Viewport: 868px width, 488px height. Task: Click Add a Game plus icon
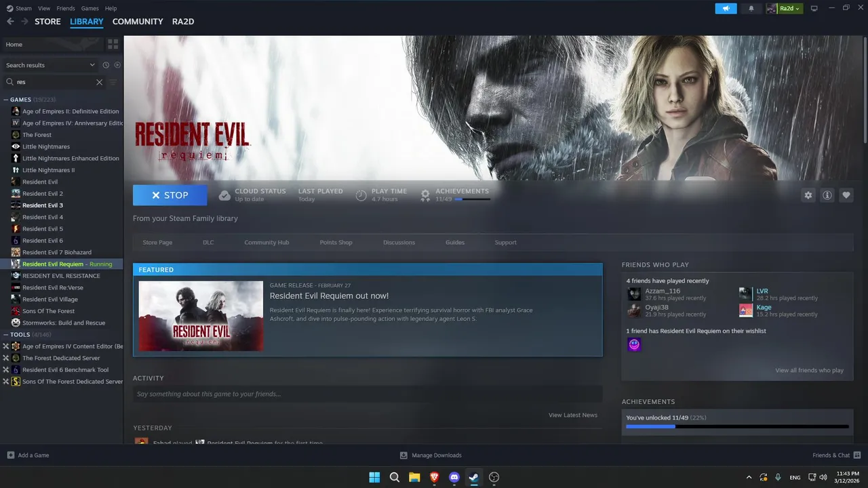click(x=10, y=455)
